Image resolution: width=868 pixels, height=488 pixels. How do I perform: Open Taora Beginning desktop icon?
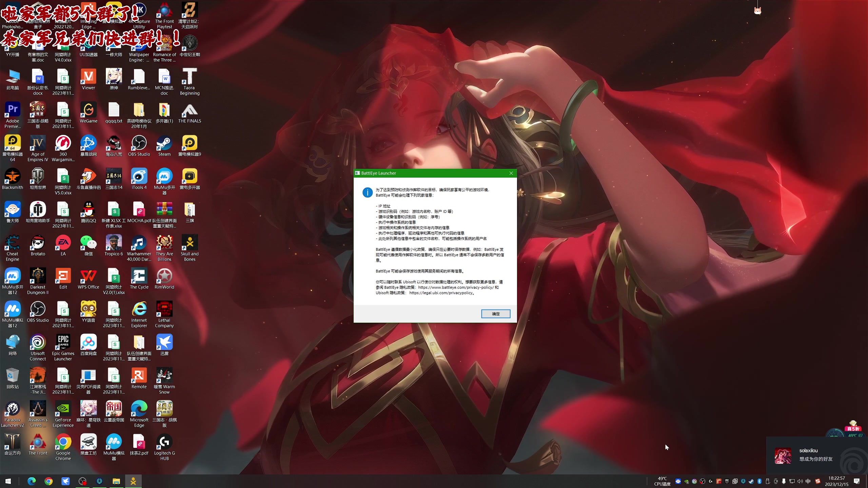tap(190, 82)
